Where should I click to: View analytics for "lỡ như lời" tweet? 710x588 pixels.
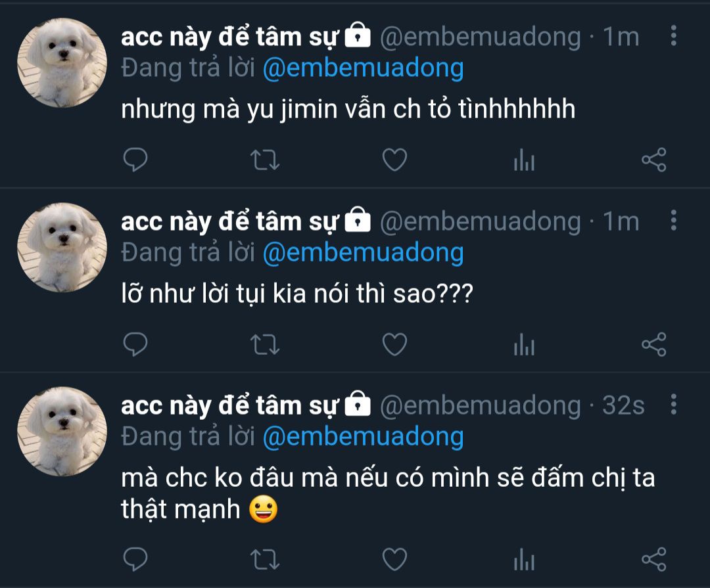524,344
